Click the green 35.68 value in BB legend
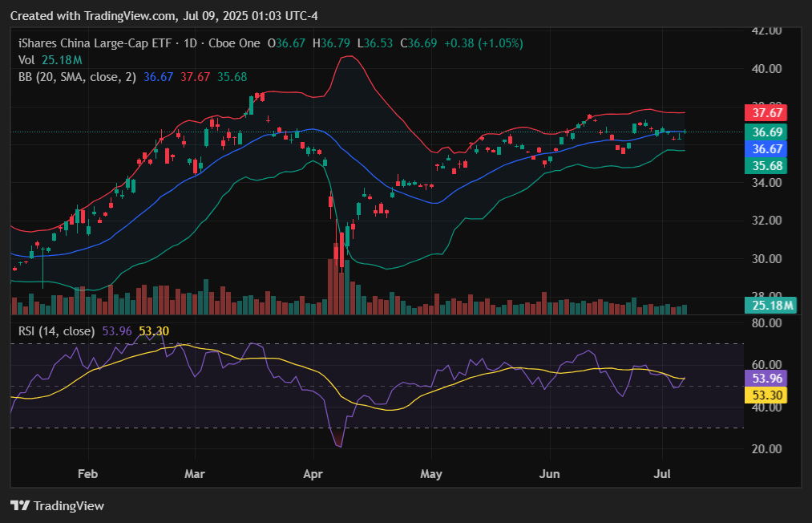The width and height of the screenshot is (812, 523). pos(232,77)
